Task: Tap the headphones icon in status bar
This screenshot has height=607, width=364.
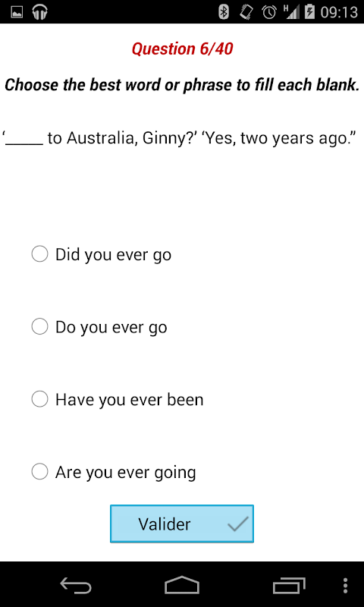Action: 40,12
